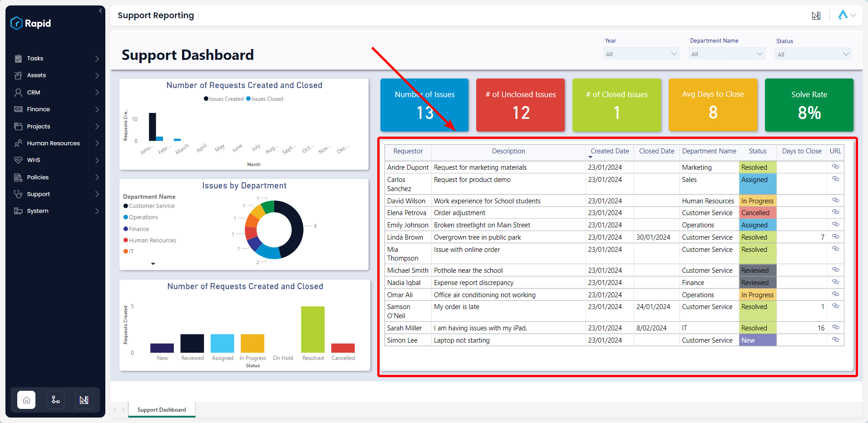
Task: Open the Assets menu item
Action: point(55,75)
